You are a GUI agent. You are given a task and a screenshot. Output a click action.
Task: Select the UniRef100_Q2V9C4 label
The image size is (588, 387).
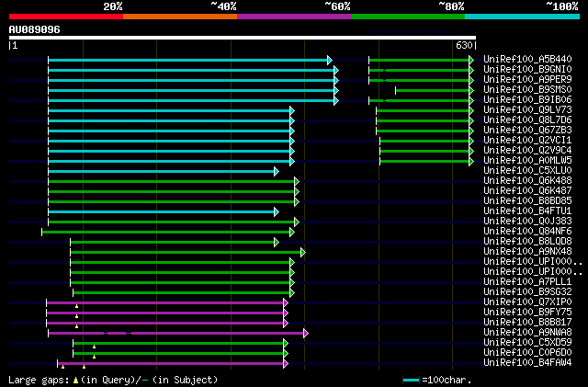point(527,150)
